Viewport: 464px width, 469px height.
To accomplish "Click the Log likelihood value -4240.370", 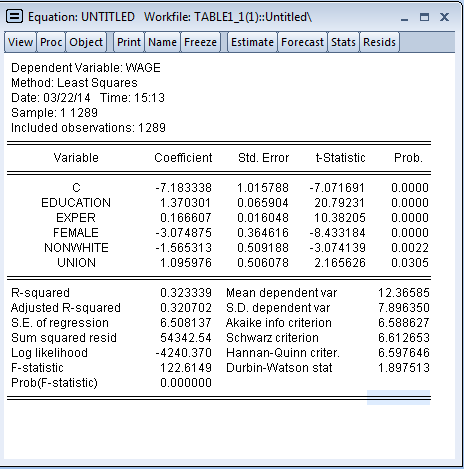I will click(184, 353).
